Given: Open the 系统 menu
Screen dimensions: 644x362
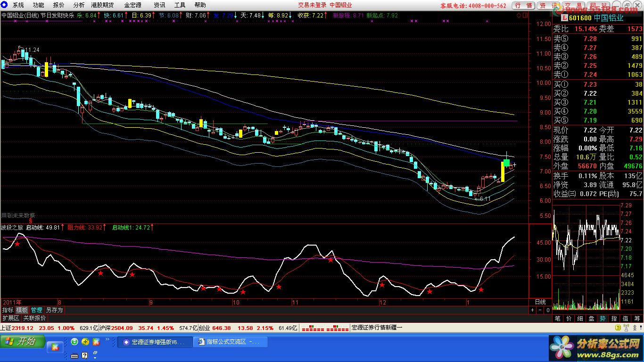Looking at the screenshot, I should 18,5.
